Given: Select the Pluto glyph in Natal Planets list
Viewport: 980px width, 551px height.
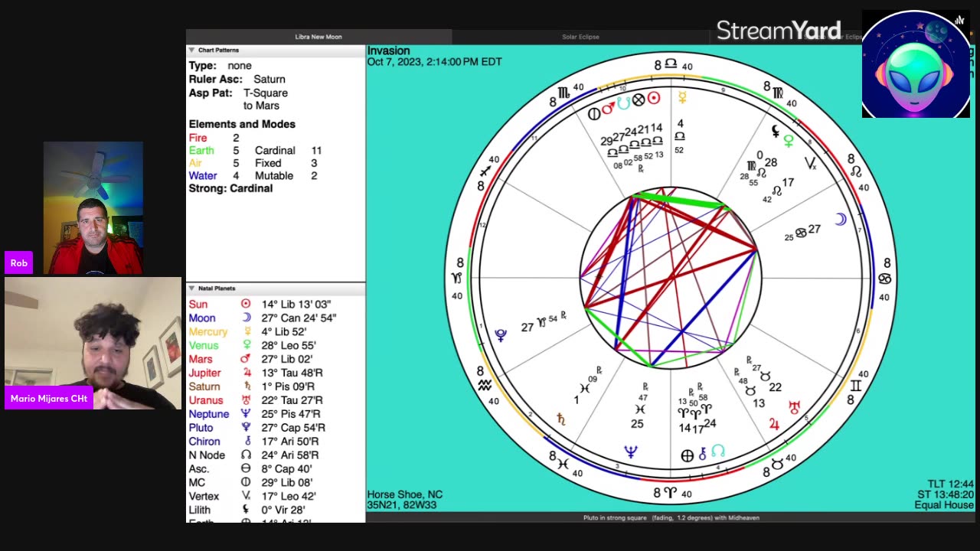Looking at the screenshot, I should point(246,428).
